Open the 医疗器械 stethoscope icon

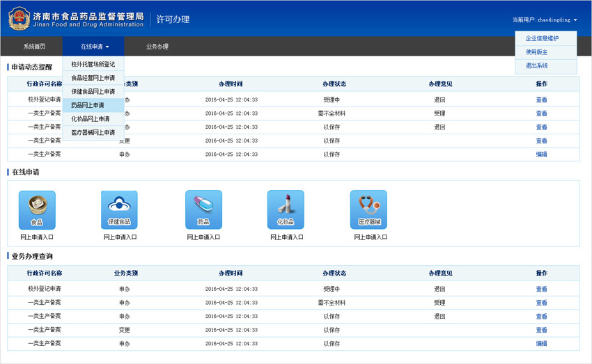click(x=368, y=209)
